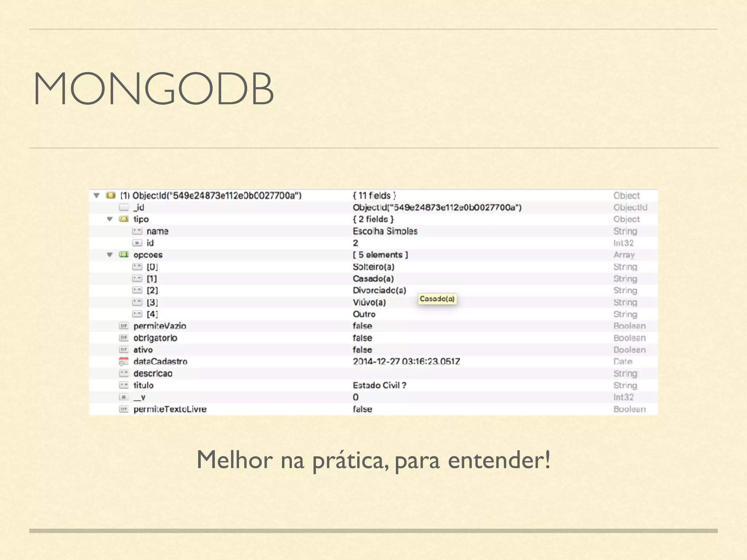Click the Array type label
This screenshot has width=747, height=560.
pos(624,255)
